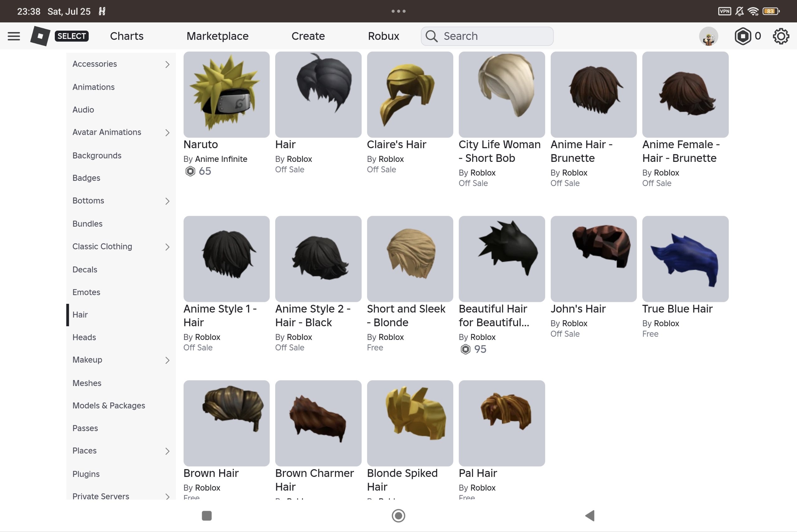This screenshot has width=797, height=532.
Task: Open the John's Hair thumbnail
Action: pyautogui.click(x=593, y=259)
